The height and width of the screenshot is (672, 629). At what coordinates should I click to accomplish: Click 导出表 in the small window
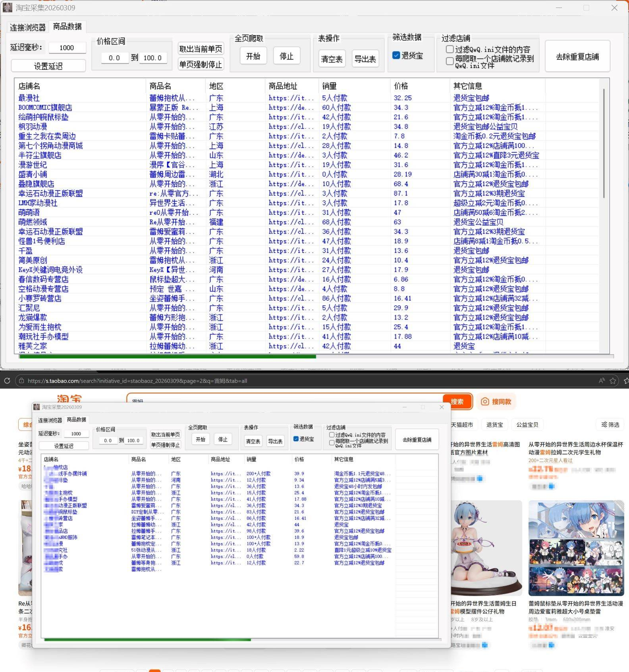275,441
